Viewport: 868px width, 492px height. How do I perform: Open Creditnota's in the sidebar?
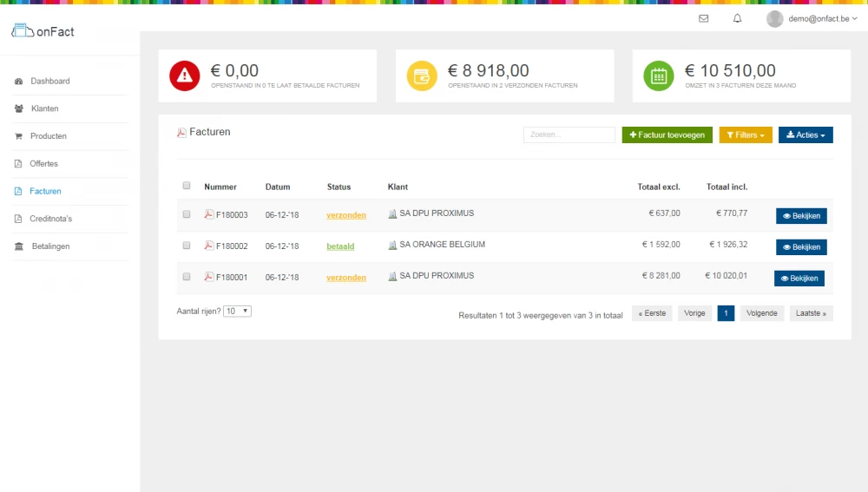(50, 219)
